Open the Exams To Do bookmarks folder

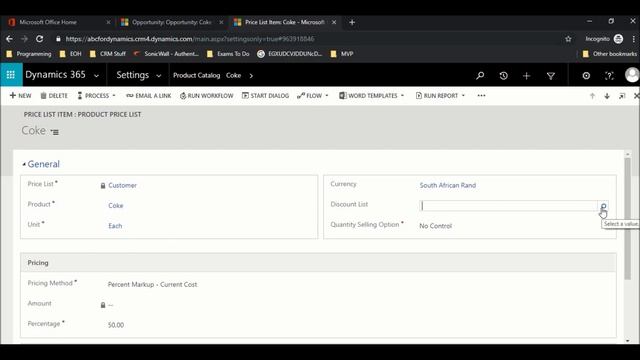coord(228,54)
